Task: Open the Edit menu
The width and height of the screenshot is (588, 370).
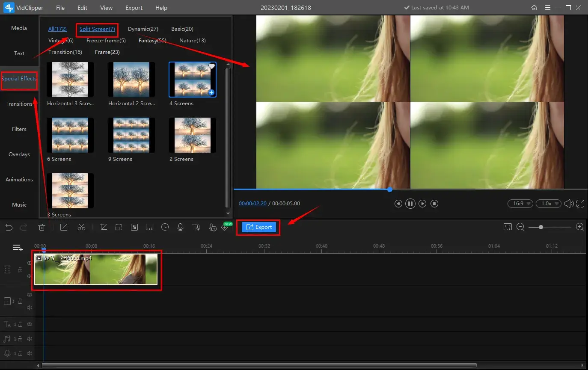Action: 82,8
